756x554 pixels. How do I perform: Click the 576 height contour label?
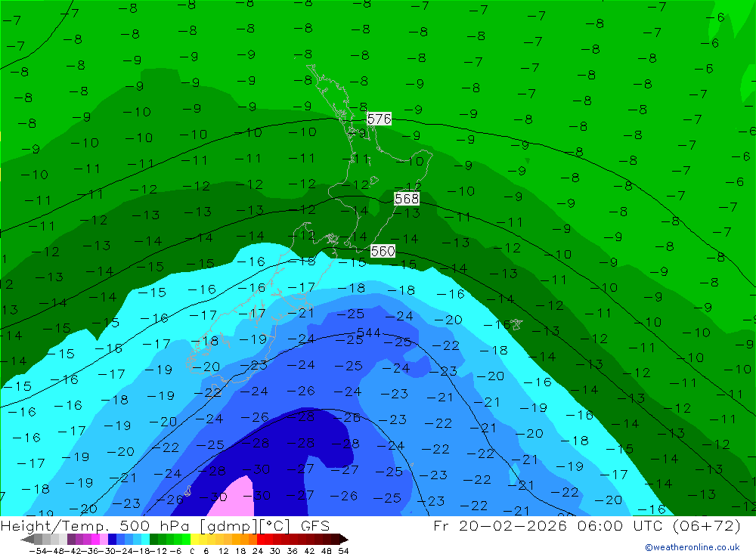tap(379, 119)
